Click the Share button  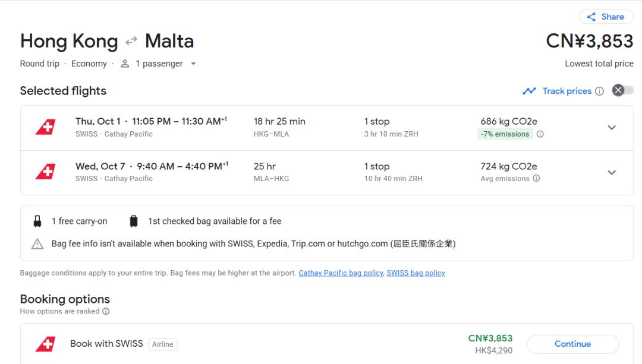tap(606, 17)
